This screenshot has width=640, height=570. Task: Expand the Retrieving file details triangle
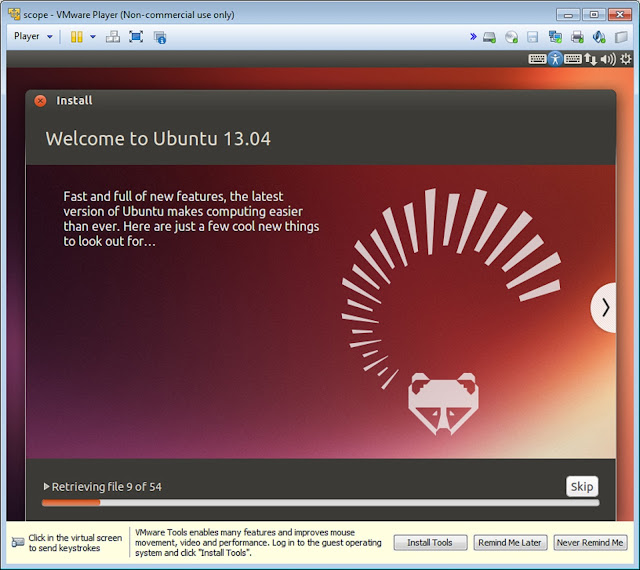47,486
